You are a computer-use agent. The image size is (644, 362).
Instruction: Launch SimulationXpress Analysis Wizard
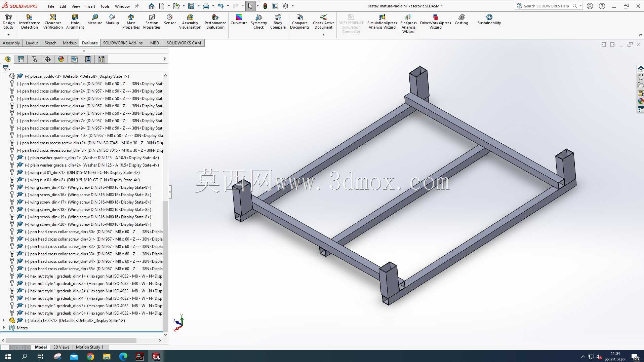click(382, 22)
